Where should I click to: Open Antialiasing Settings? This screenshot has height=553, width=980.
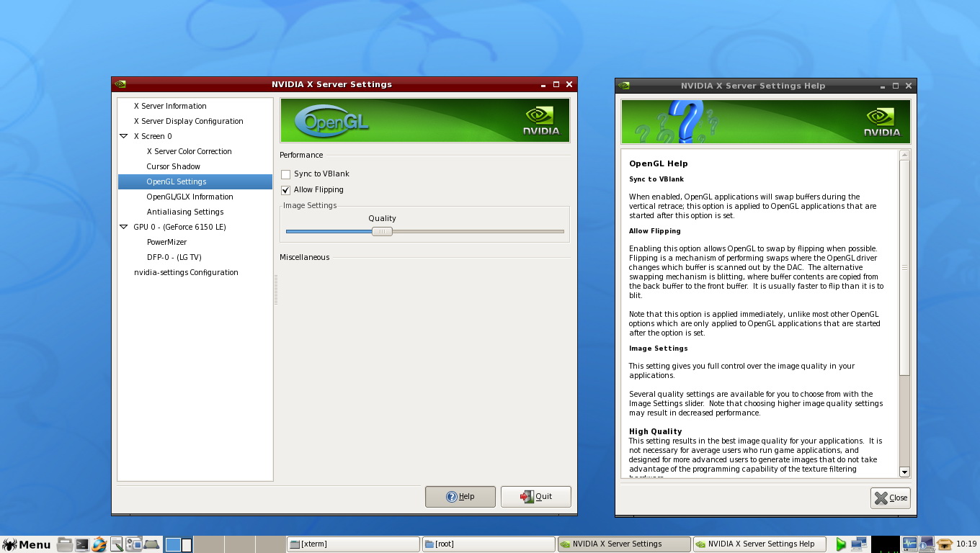point(185,212)
